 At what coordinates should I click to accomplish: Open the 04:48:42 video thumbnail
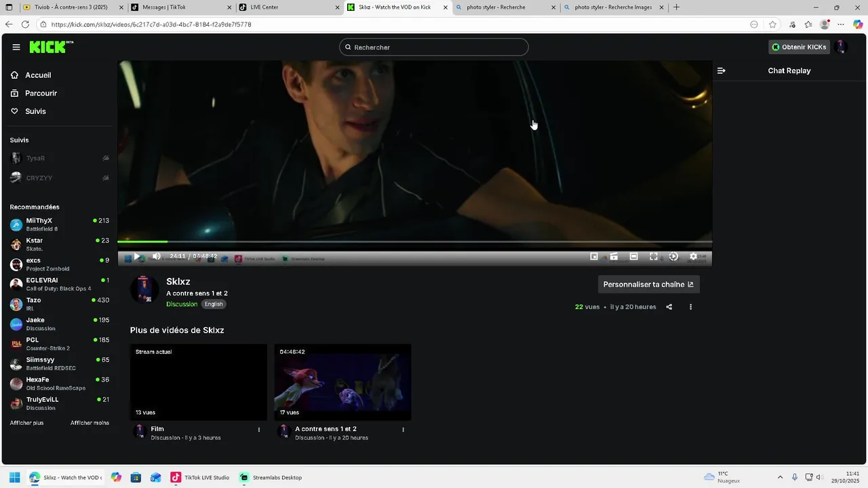pos(342,382)
